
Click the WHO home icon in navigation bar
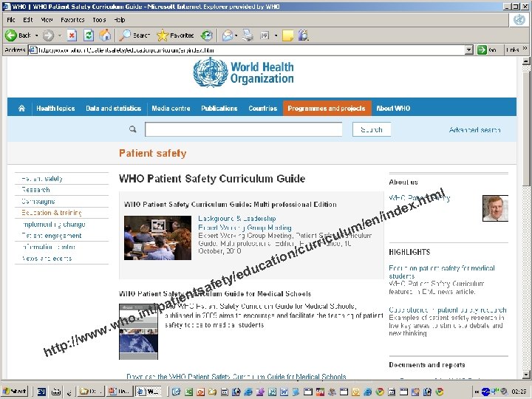coord(21,108)
